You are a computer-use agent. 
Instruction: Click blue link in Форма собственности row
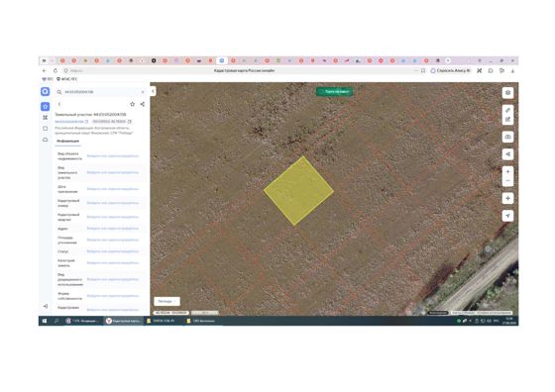(x=113, y=296)
